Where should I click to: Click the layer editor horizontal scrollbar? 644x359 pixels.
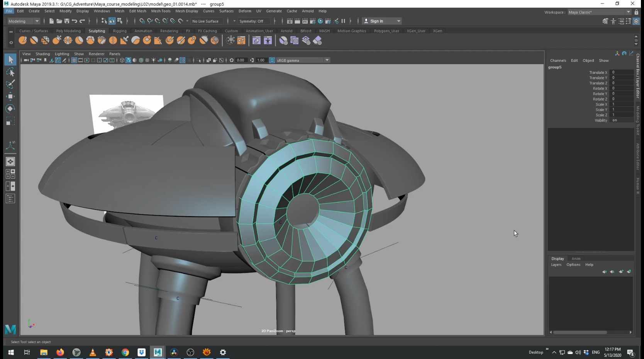pyautogui.click(x=580, y=332)
